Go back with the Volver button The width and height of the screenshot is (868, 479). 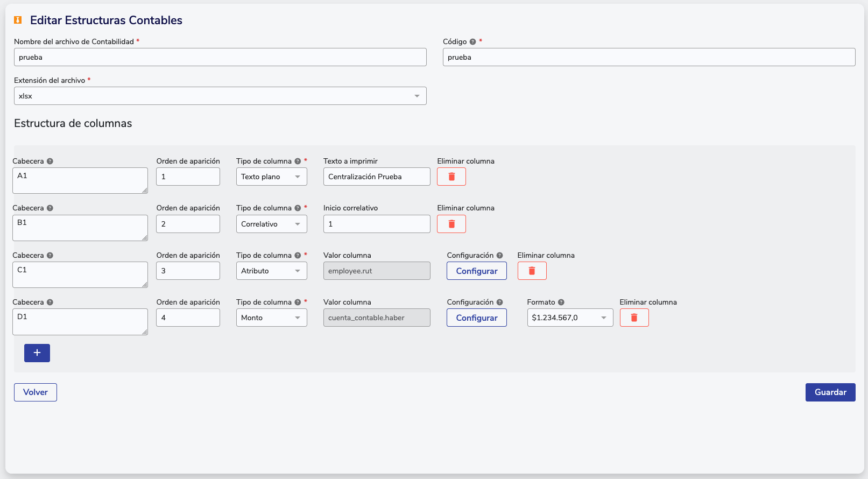click(x=36, y=392)
